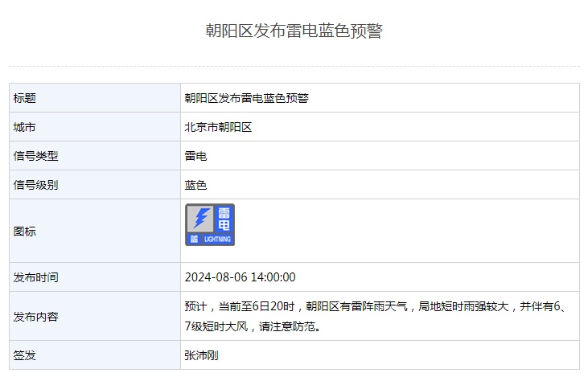
Task: Select the signal type value 雷电
Action: coord(196,156)
